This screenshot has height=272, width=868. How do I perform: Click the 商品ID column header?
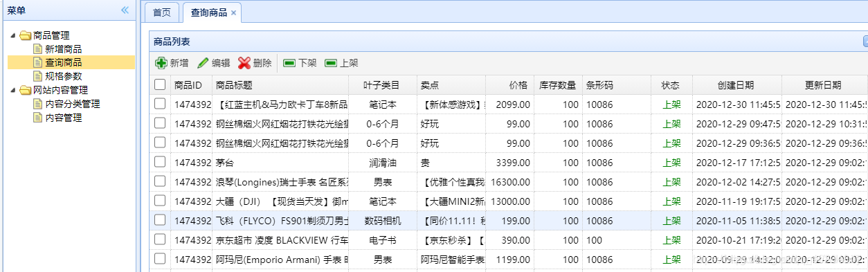click(x=191, y=85)
